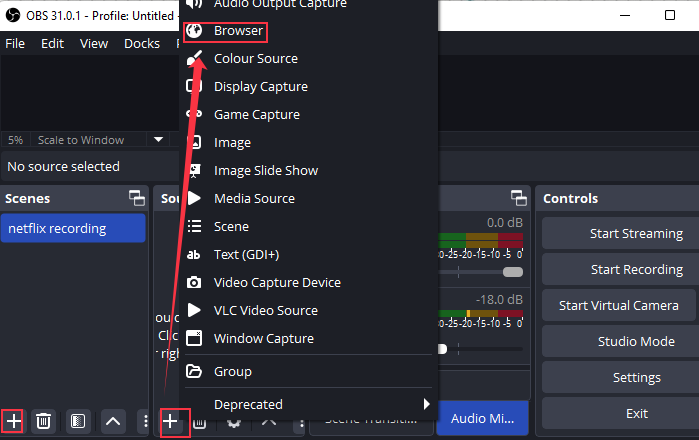Adjust the -18.0 dB volume slider
This screenshot has width=699, height=440.
(x=442, y=349)
